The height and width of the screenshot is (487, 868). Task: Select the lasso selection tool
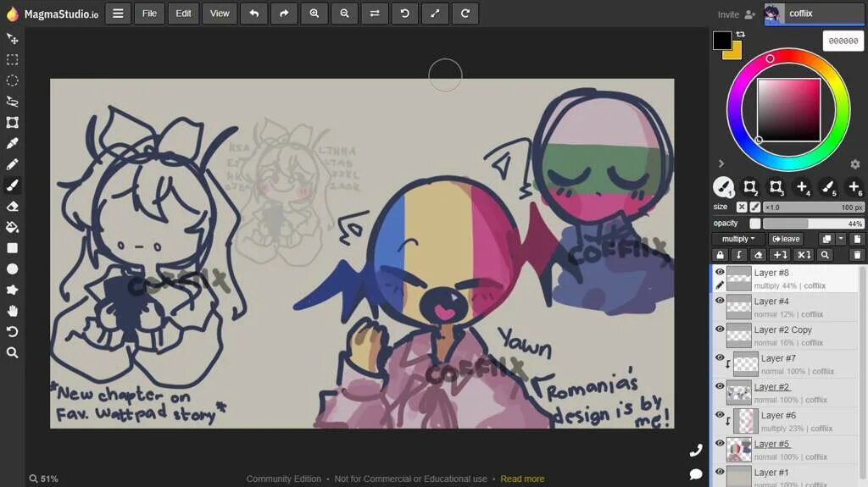12,102
